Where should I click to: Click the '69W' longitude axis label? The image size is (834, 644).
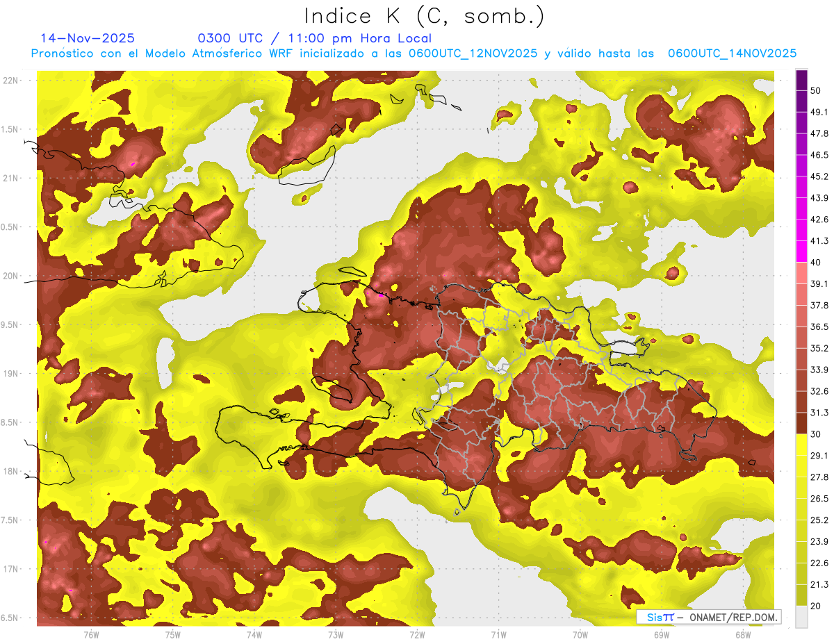click(662, 634)
